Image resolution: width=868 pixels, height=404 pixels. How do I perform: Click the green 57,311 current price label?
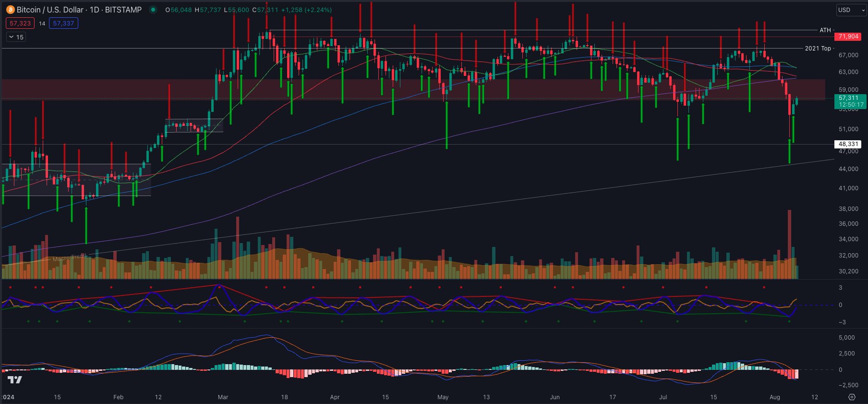click(x=850, y=101)
